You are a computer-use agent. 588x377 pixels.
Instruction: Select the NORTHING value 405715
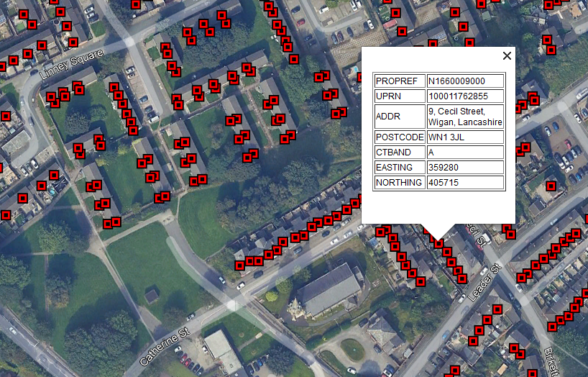(x=465, y=183)
